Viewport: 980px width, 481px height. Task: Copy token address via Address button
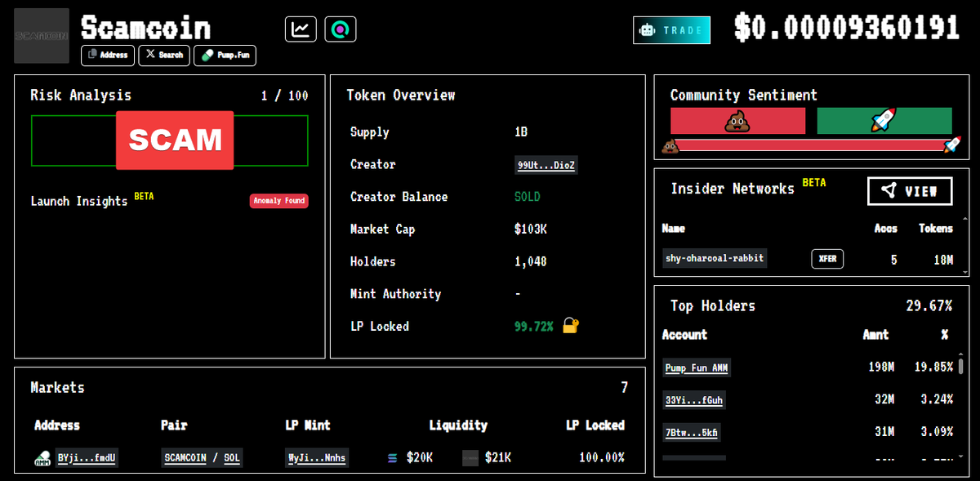click(108, 56)
